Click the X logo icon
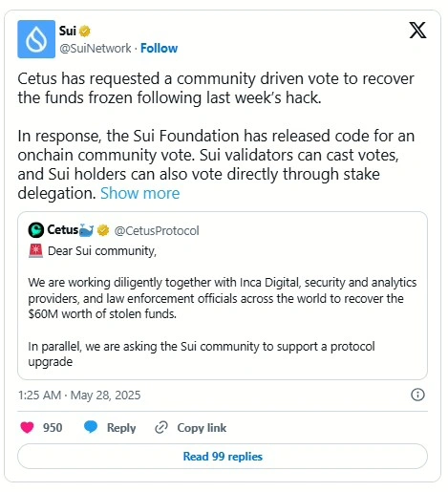 417,31
